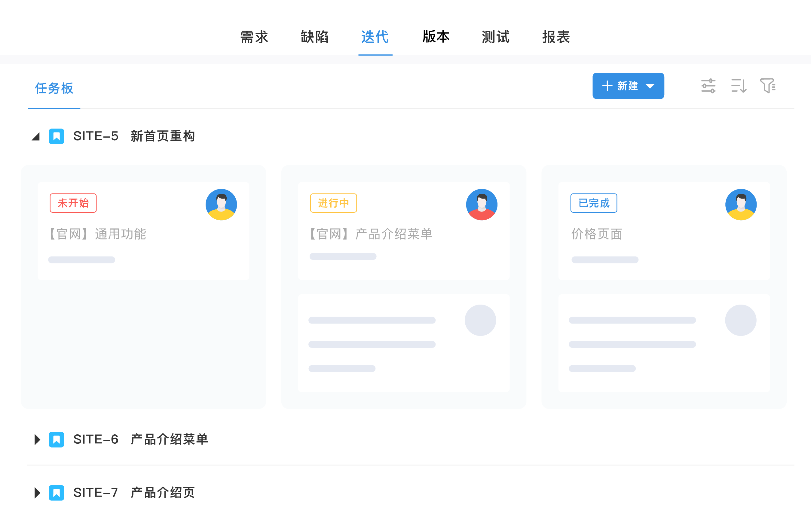Click the SITE-7 bookmark icon
This screenshot has width=811, height=532.
[57, 492]
